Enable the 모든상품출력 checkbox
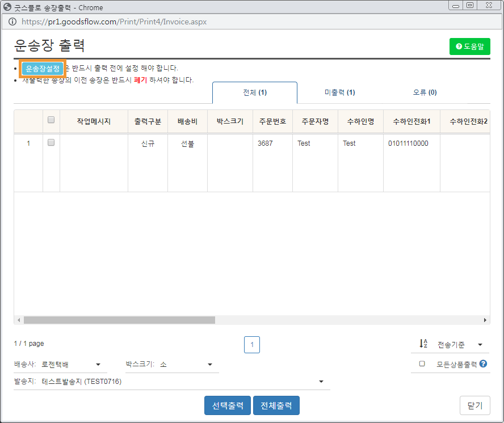Screen dimensions: 504x423 [422, 363]
